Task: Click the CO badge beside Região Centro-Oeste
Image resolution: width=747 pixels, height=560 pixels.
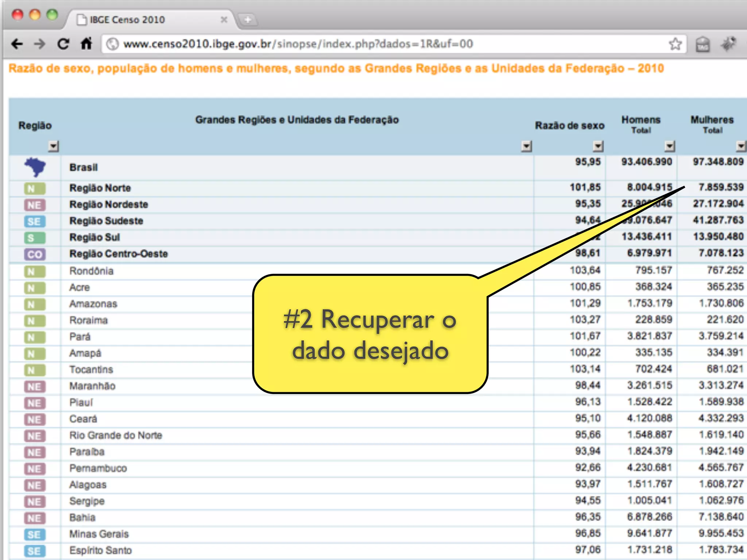Action: tap(35, 254)
